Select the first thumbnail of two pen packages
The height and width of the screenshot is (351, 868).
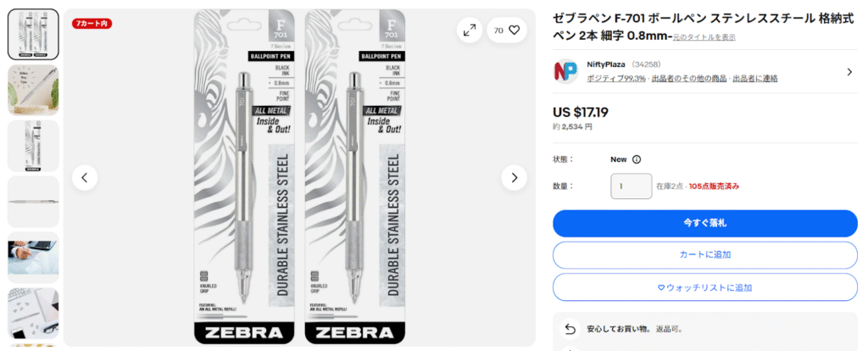pos(33,34)
